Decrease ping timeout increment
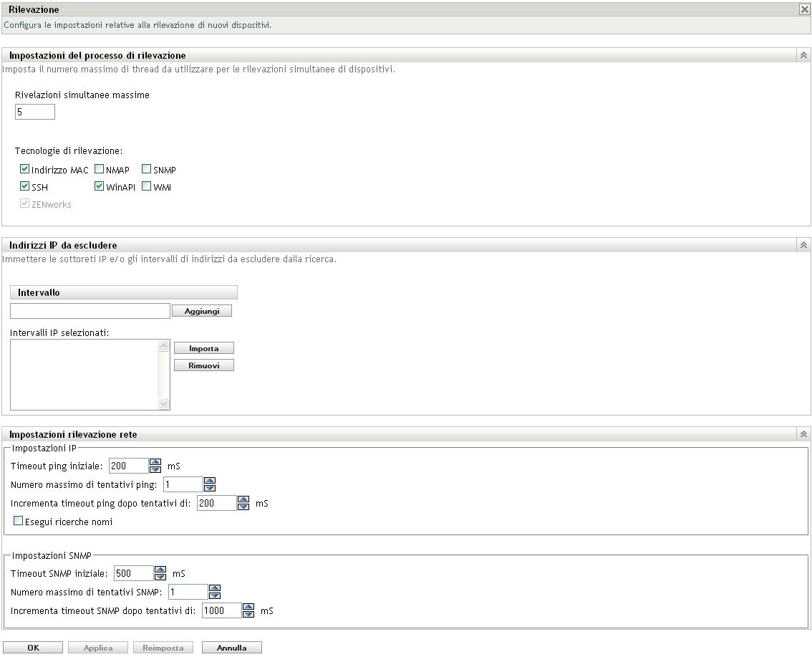Viewport: 812px width, 657px height. pyautogui.click(x=243, y=507)
